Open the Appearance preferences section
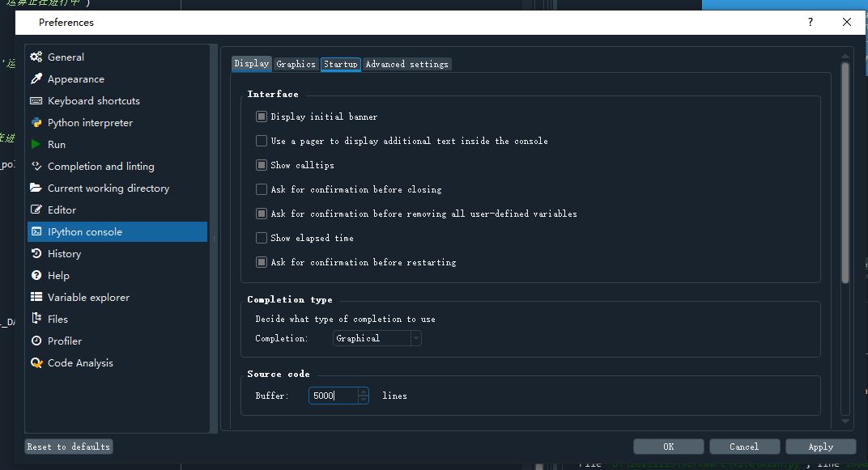This screenshot has height=470, width=868. tap(117, 79)
